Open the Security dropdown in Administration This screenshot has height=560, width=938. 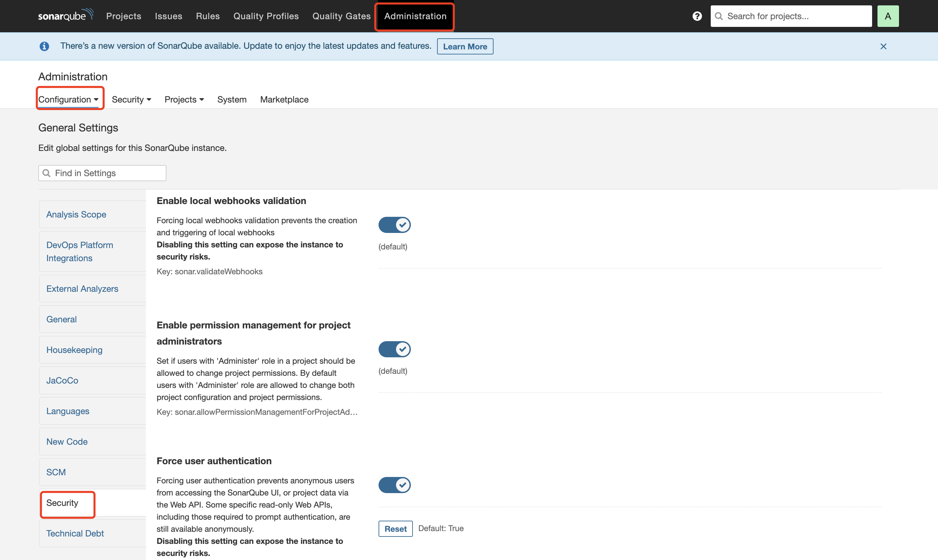coord(131,99)
